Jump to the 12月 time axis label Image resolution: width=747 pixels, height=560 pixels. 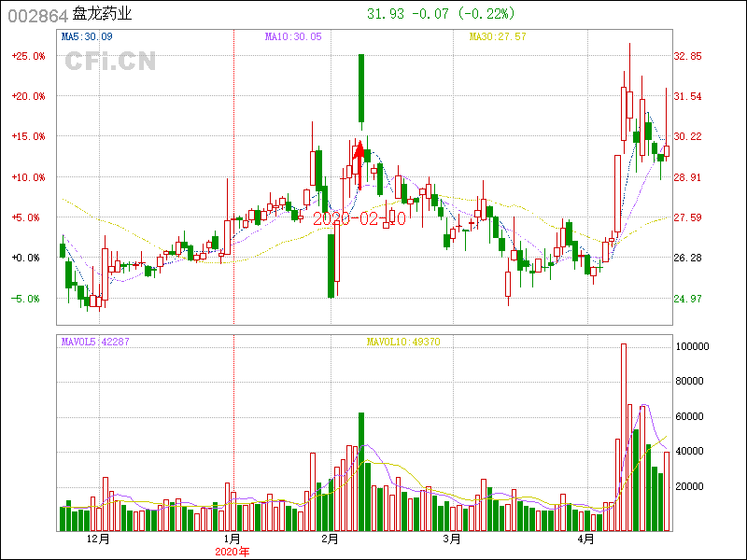pos(98,539)
